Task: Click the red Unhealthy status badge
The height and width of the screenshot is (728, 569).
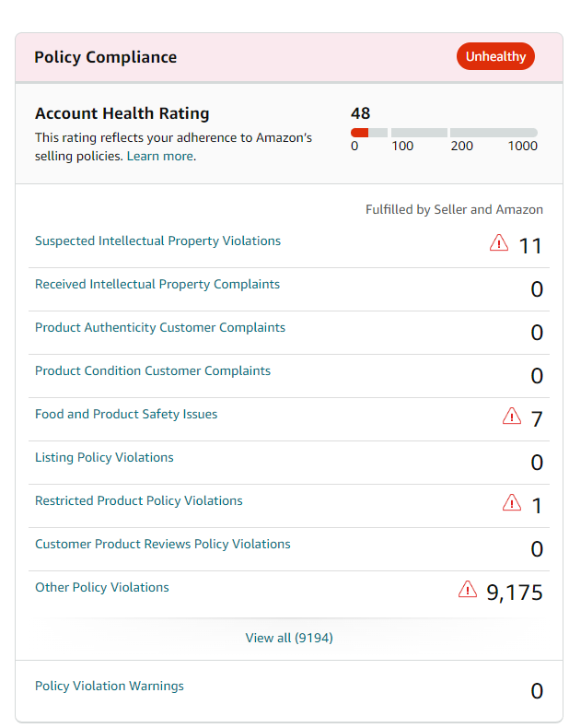Action: click(x=495, y=57)
